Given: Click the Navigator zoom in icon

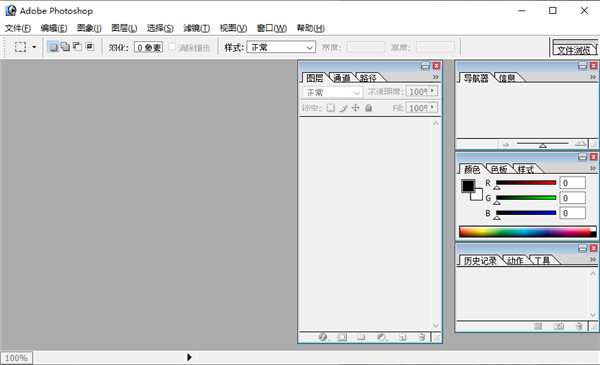Looking at the screenshot, I should (580, 143).
